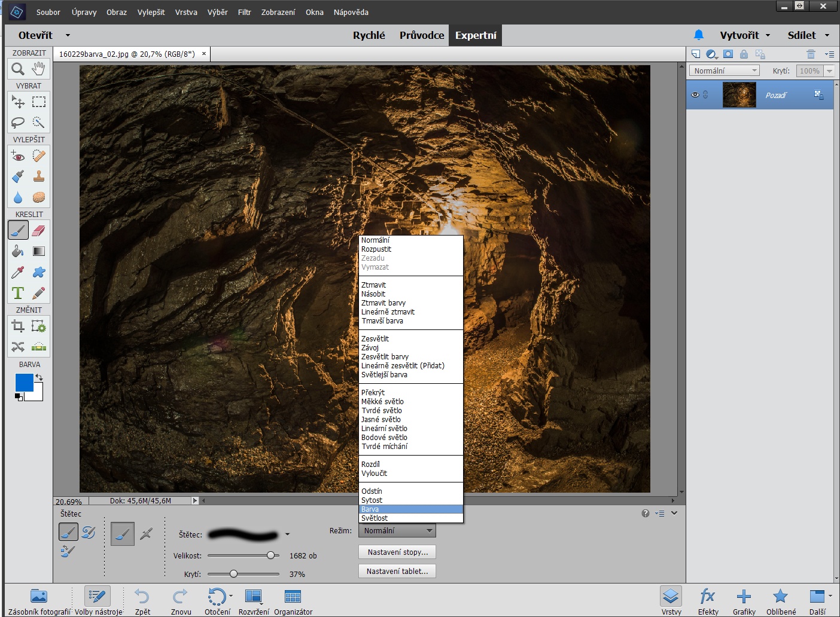Screen dimensions: 840x617
Task: Click the Paint Bucket tool
Action: [18, 251]
